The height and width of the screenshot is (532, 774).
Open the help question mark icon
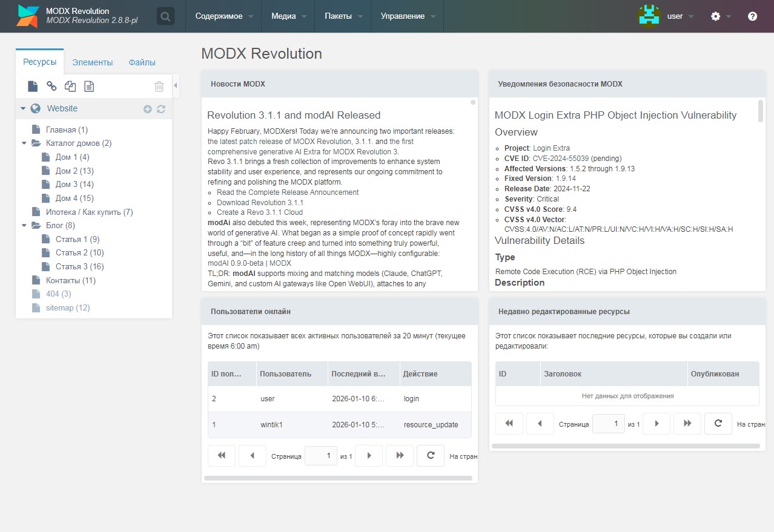[752, 16]
